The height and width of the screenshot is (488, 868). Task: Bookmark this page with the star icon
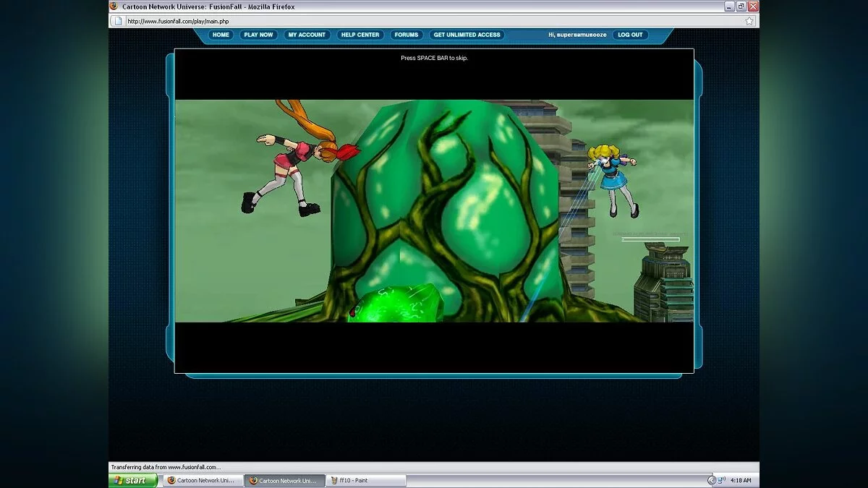pyautogui.click(x=749, y=21)
